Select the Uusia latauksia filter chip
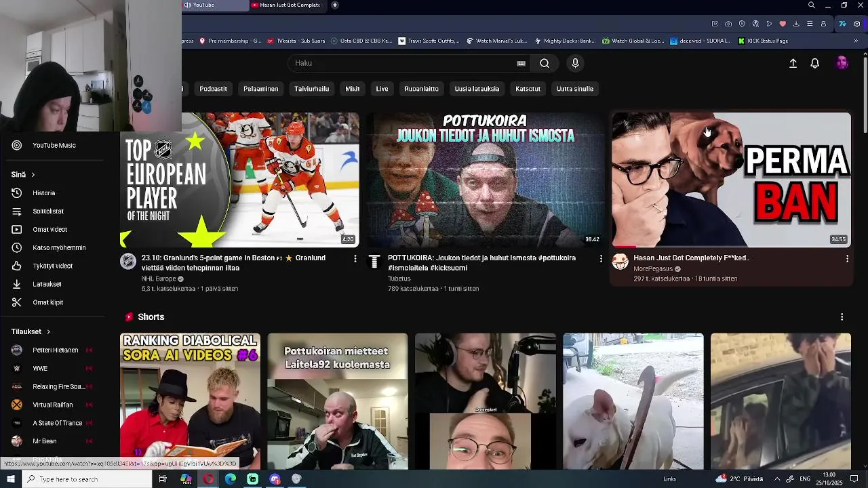 [x=477, y=89]
